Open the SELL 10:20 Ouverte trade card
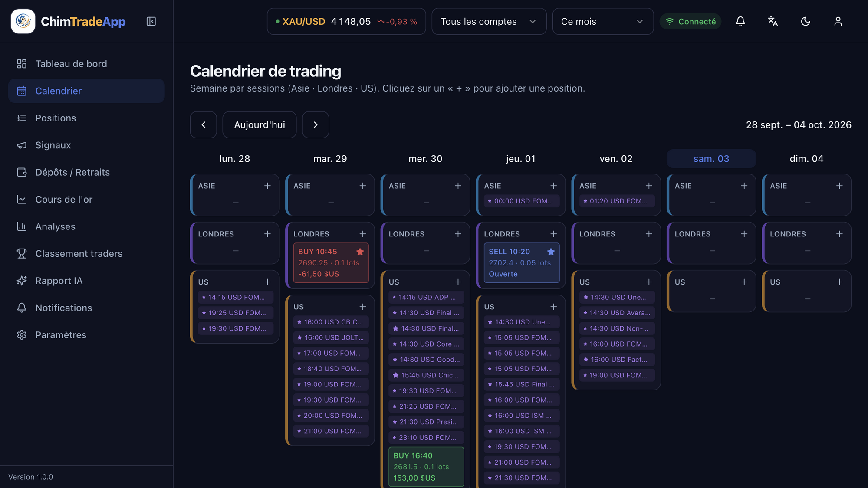The width and height of the screenshot is (868, 488). pos(522,263)
